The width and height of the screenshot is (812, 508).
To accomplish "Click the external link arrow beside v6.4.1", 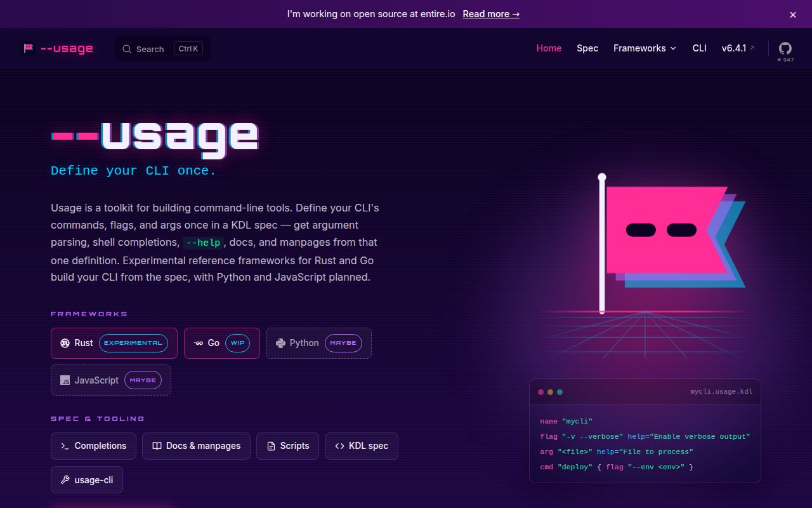I will click(x=752, y=48).
